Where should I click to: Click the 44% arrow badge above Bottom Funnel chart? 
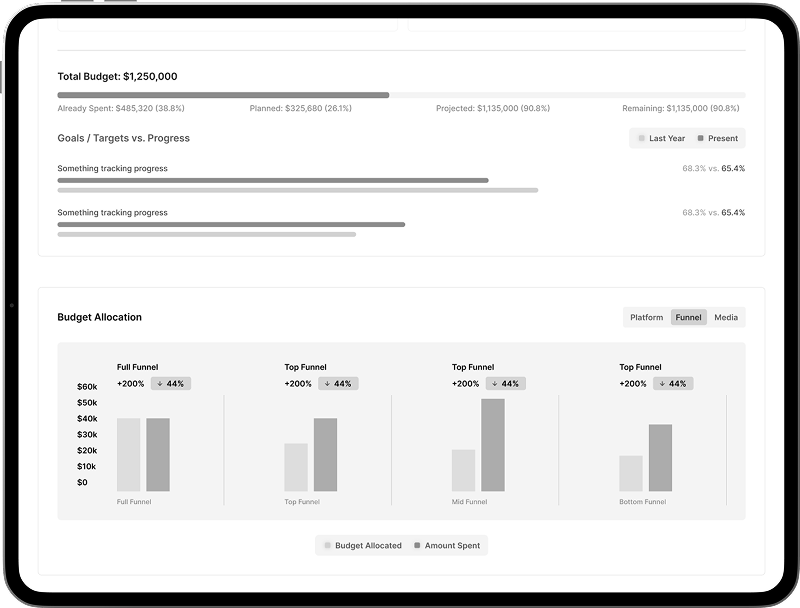pyautogui.click(x=673, y=384)
